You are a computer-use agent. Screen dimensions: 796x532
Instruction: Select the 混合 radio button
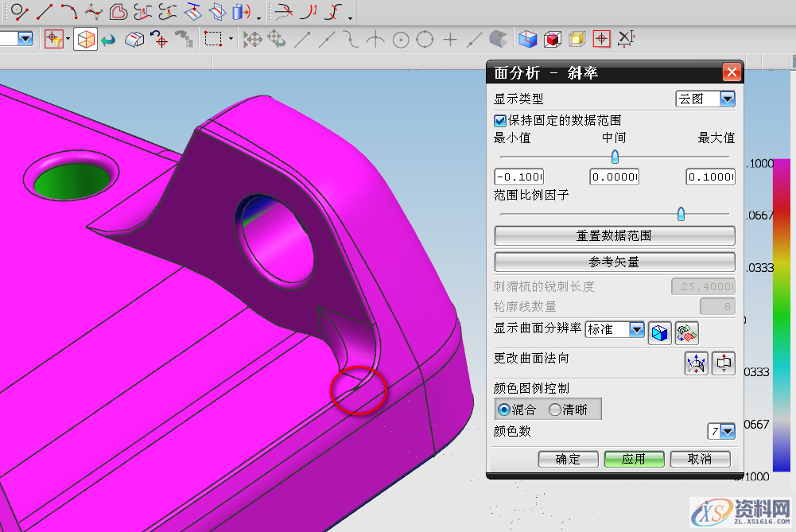point(504,410)
